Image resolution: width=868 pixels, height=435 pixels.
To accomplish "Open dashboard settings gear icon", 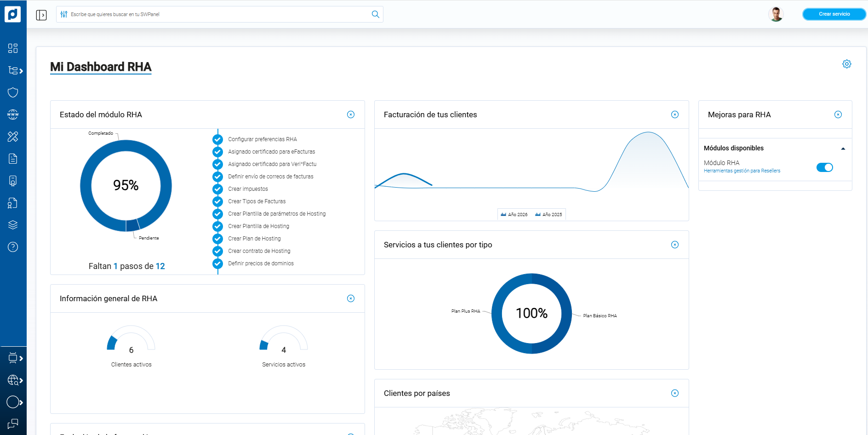I will click(x=846, y=64).
